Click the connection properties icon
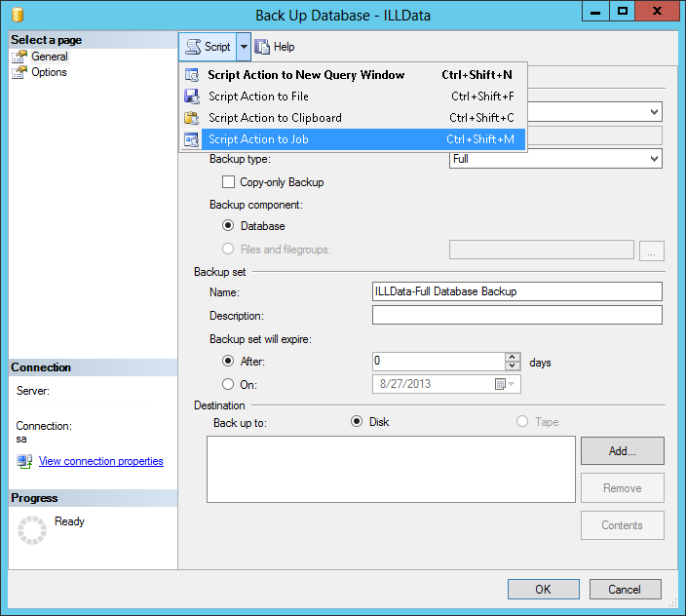This screenshot has width=686, height=616. 25,461
